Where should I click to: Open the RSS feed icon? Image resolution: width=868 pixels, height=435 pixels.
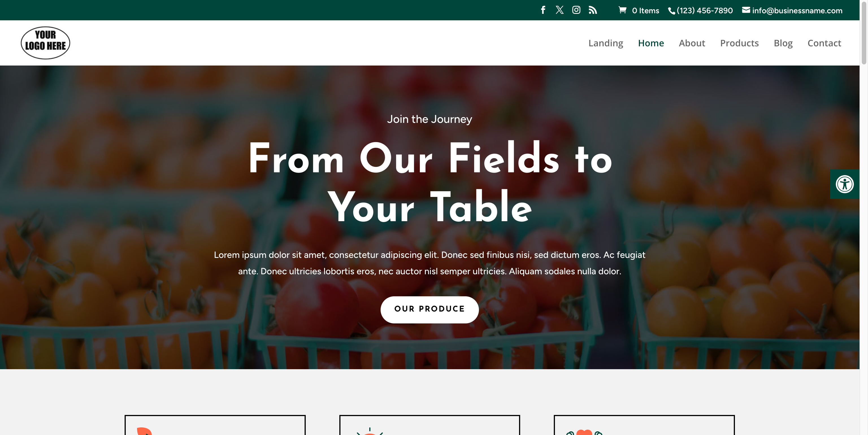click(x=593, y=10)
